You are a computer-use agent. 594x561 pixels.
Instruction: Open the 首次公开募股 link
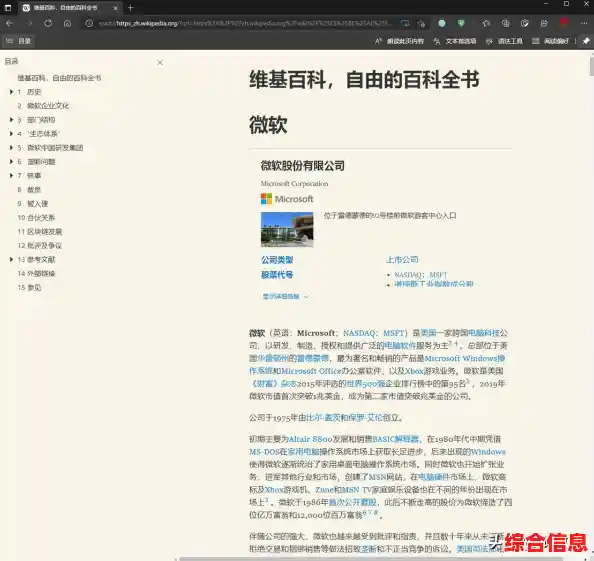coord(352,502)
